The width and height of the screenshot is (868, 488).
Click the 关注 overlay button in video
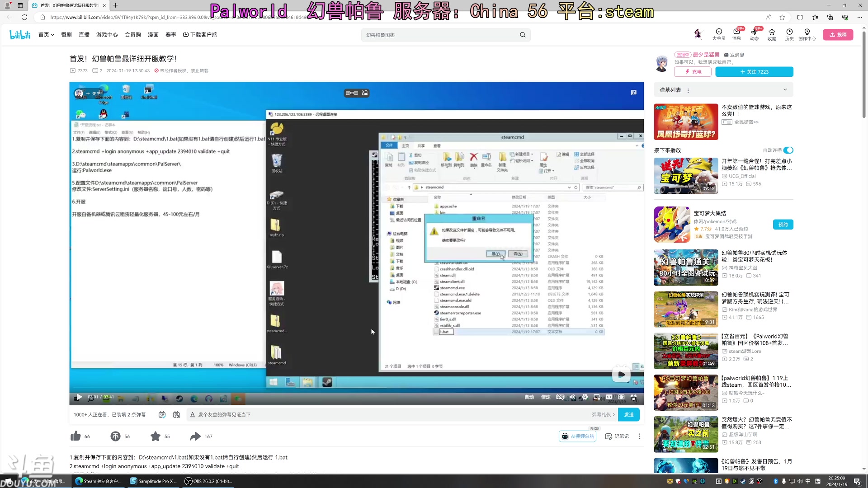[93, 94]
